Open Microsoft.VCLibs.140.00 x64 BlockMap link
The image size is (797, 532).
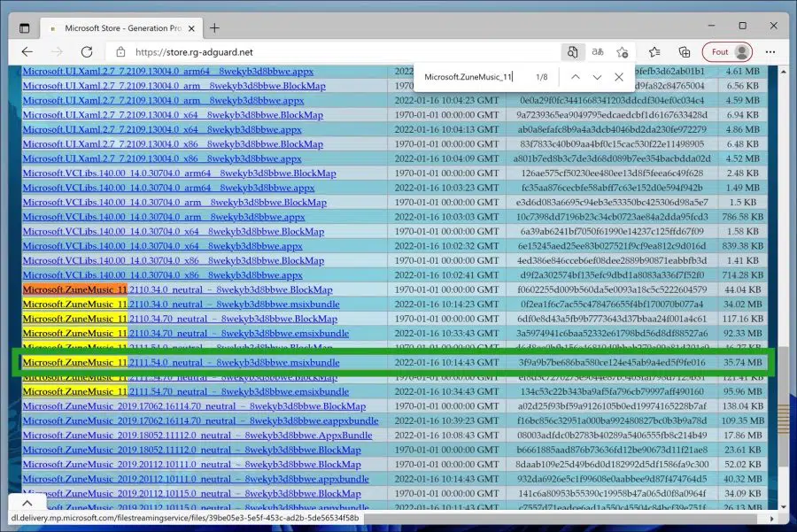point(174,232)
